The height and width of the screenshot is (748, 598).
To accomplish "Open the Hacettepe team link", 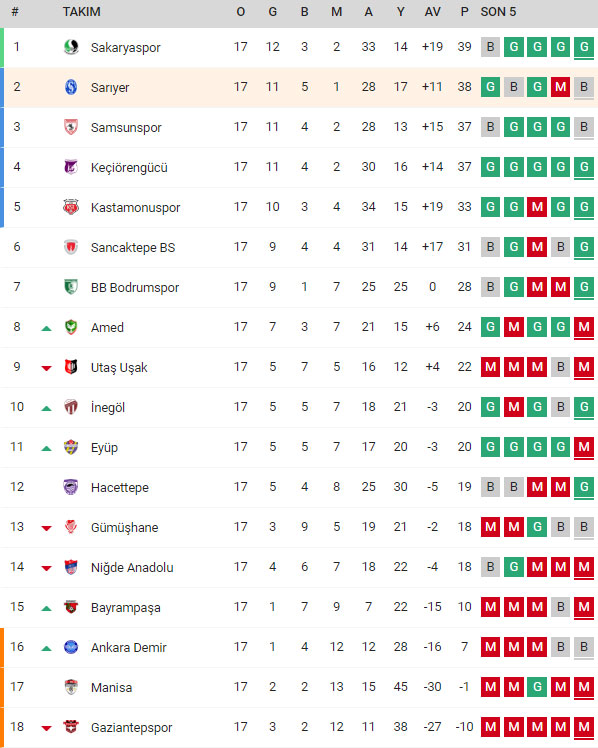I will tap(120, 488).
